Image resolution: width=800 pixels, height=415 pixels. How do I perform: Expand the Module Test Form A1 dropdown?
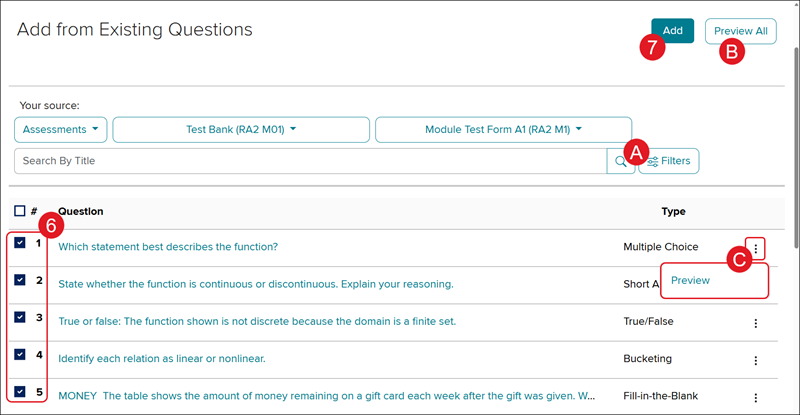pyautogui.click(x=502, y=130)
